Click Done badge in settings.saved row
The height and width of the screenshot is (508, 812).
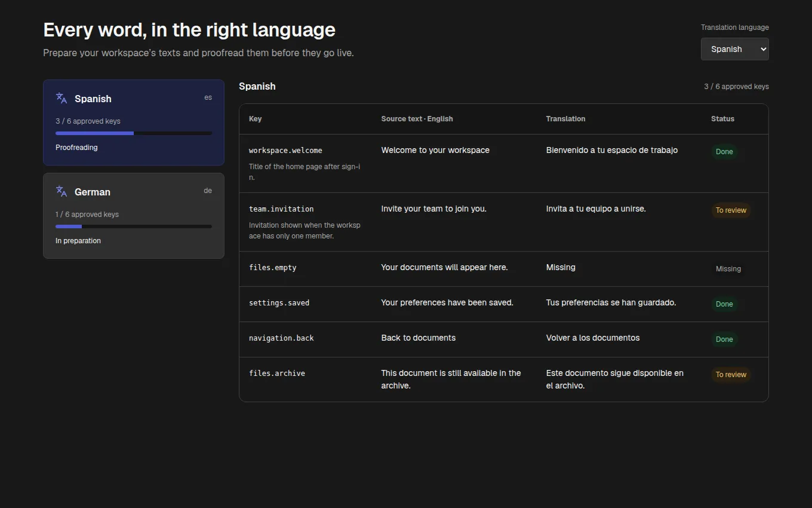(724, 304)
